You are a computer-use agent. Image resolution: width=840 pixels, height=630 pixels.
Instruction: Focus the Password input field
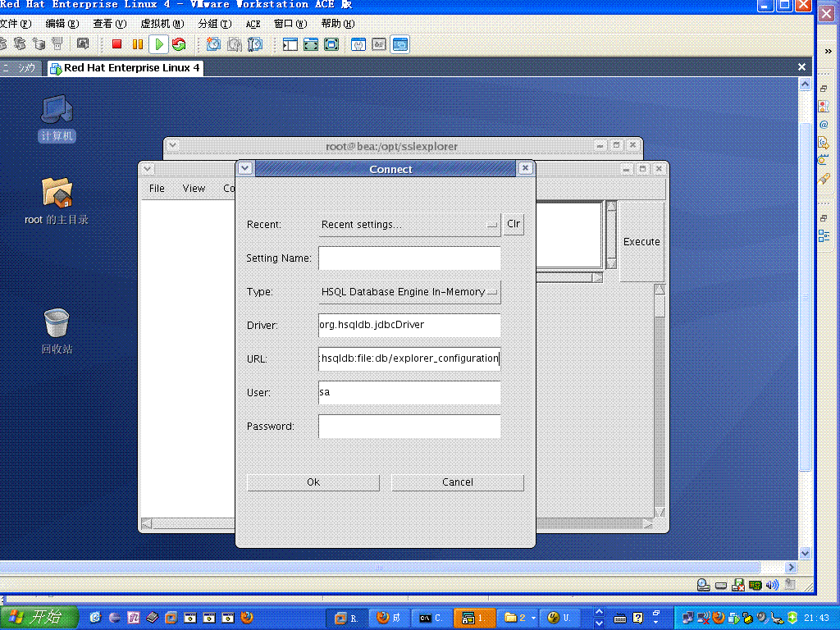(409, 426)
